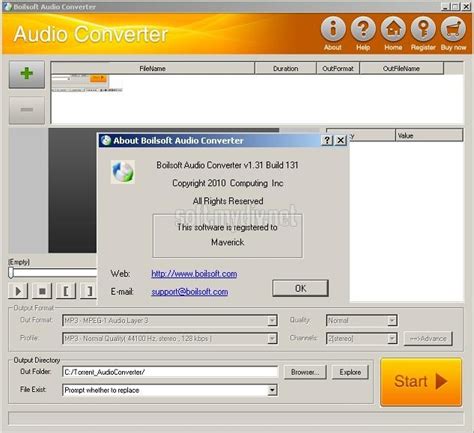This screenshot has height=433, width=474.
Task: Expand the Channels dropdown
Action: point(392,339)
